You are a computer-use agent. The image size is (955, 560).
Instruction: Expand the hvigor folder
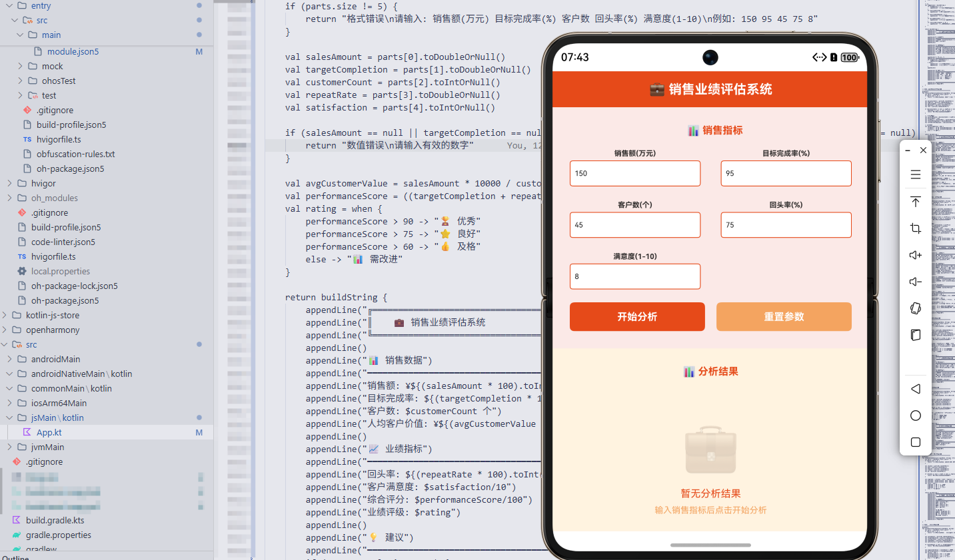[9, 183]
